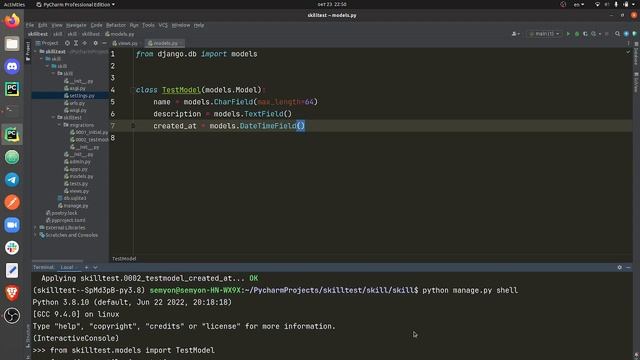Open terminal settings gear icon
The image size is (640, 360).
[620, 267]
